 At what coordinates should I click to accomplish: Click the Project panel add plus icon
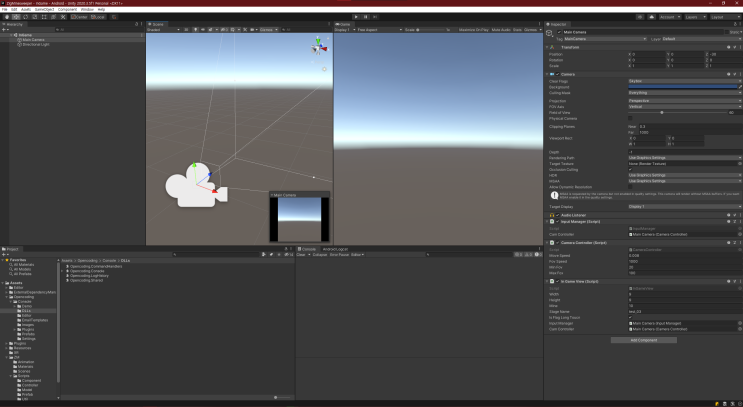(4, 254)
